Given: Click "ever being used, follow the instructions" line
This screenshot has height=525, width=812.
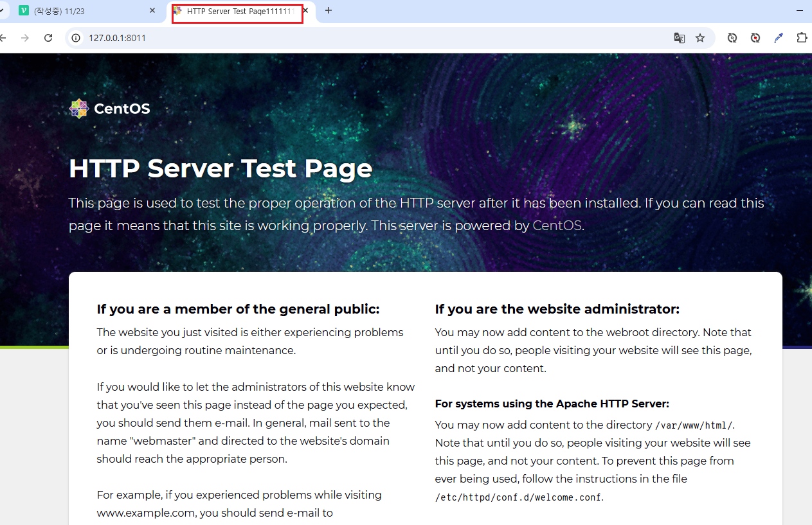Looking at the screenshot, I should point(561,479).
